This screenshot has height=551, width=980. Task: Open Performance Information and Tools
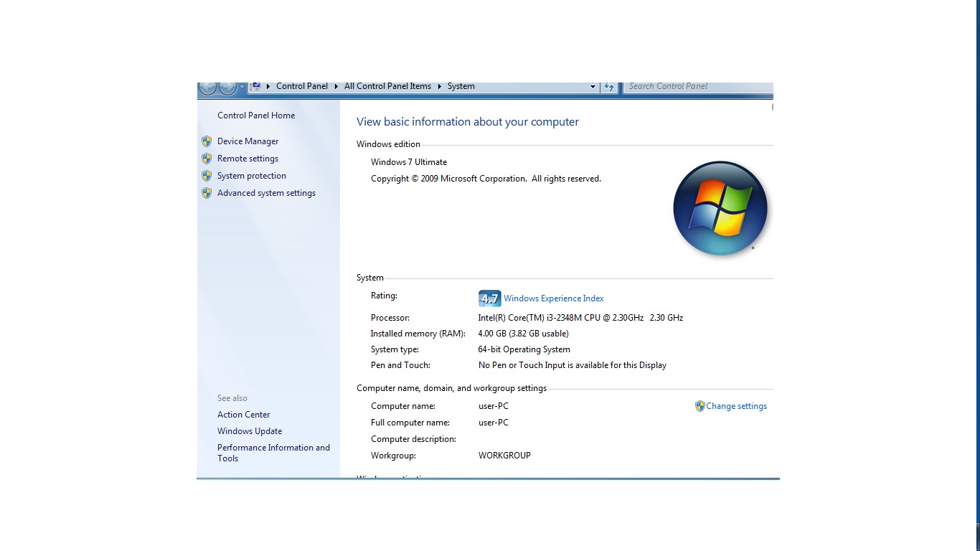[273, 453]
